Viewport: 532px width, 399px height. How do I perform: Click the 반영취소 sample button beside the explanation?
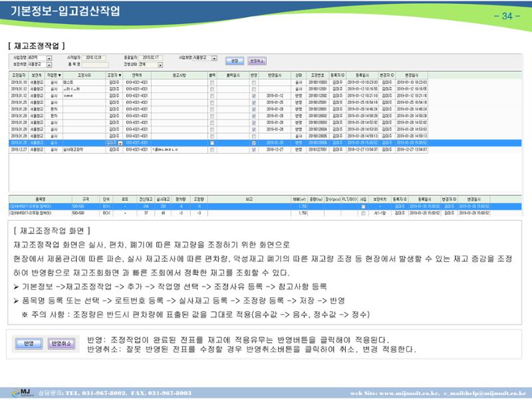(x=61, y=344)
